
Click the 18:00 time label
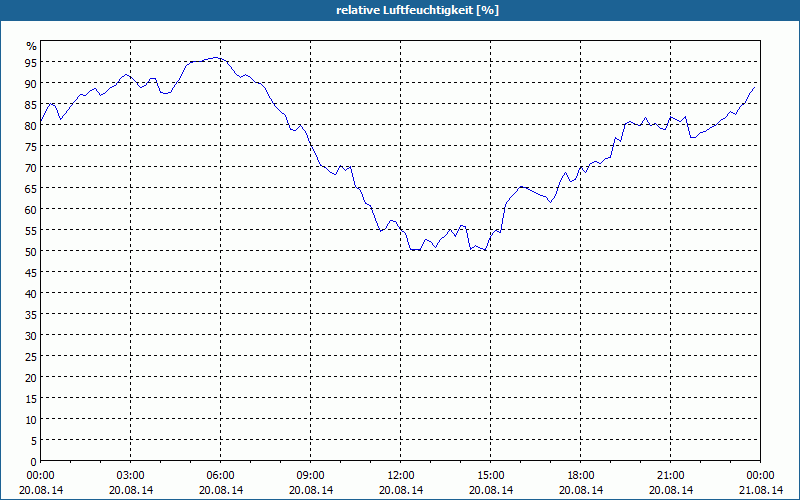(581, 475)
